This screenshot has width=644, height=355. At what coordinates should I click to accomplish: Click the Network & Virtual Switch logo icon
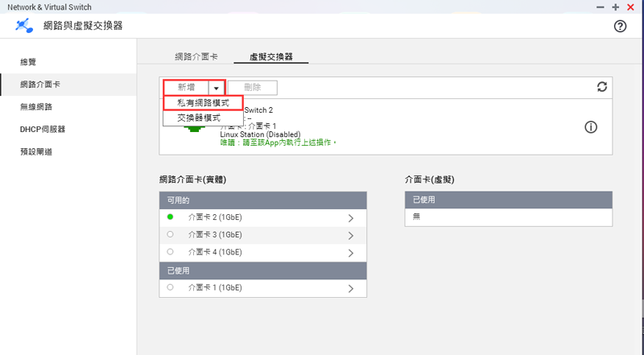(x=24, y=26)
